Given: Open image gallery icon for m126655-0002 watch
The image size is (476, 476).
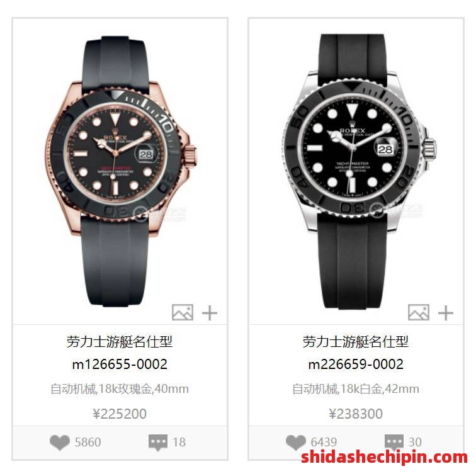Looking at the screenshot, I should 183,312.
